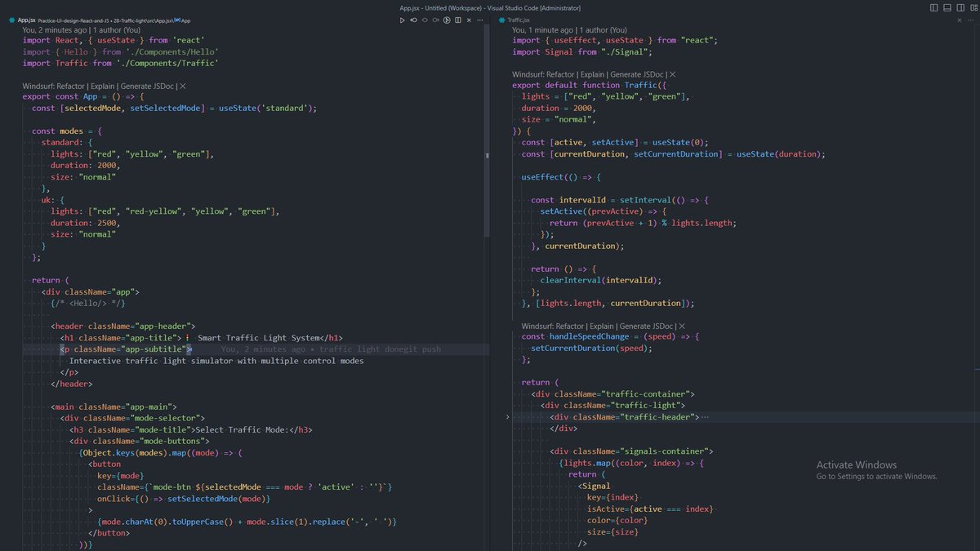
Task: Click the window title text
Action: 490,7
